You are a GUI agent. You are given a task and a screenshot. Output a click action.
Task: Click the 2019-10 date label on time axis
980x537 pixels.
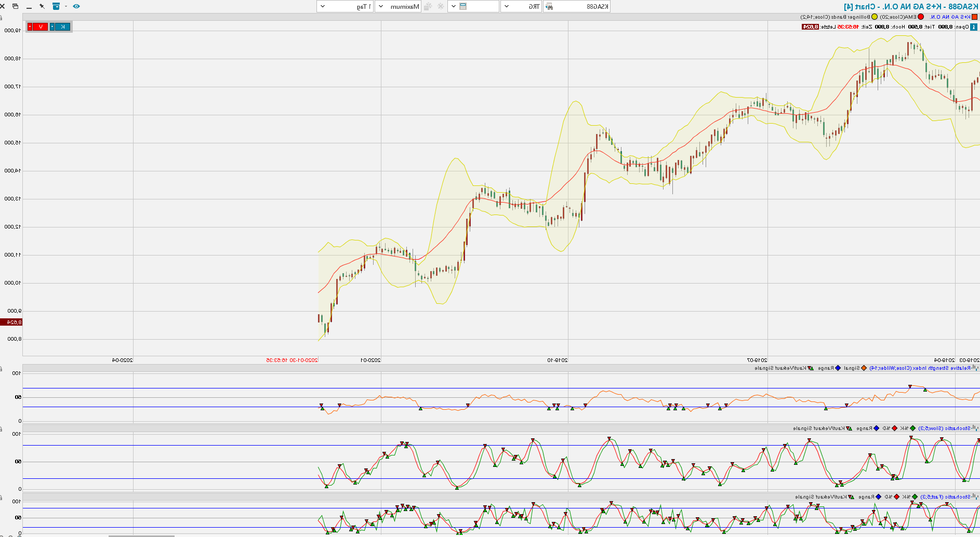tap(558, 360)
